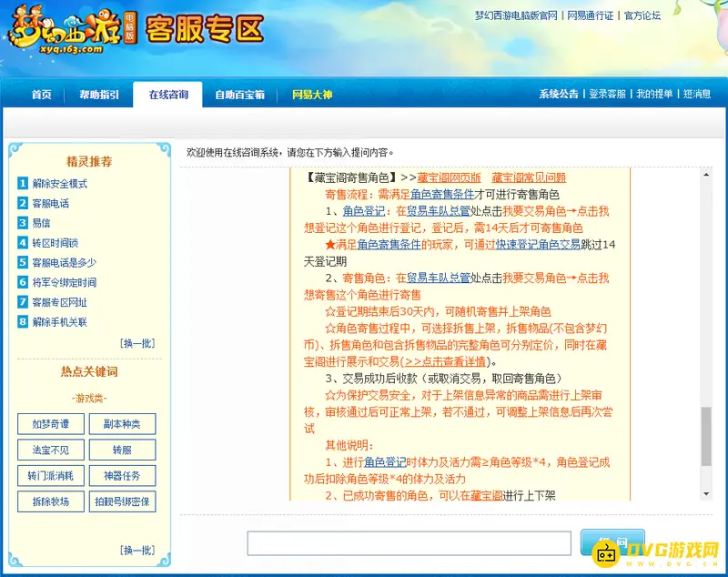This screenshot has height=577, width=728.
Task: Click 转门派消耗 keyword button
Action: point(51,476)
